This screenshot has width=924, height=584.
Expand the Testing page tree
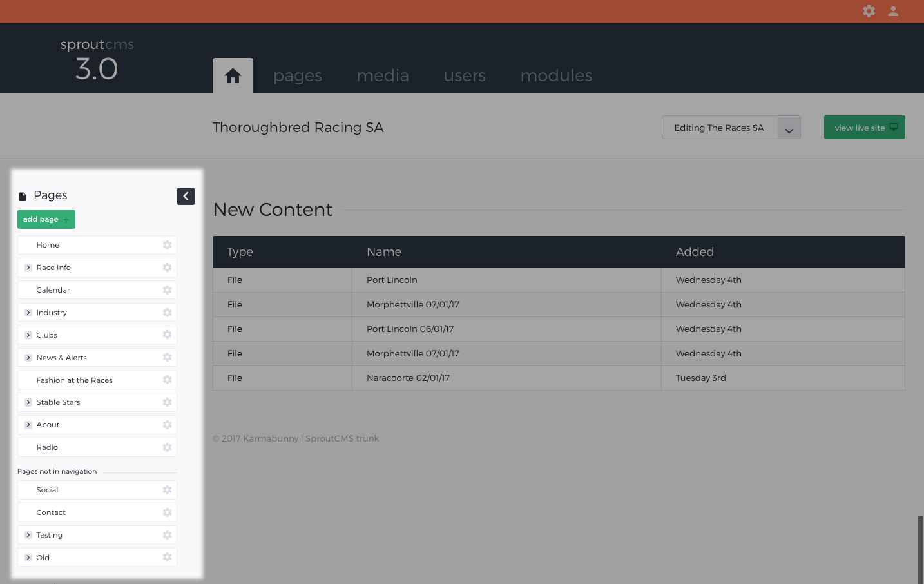[28, 535]
